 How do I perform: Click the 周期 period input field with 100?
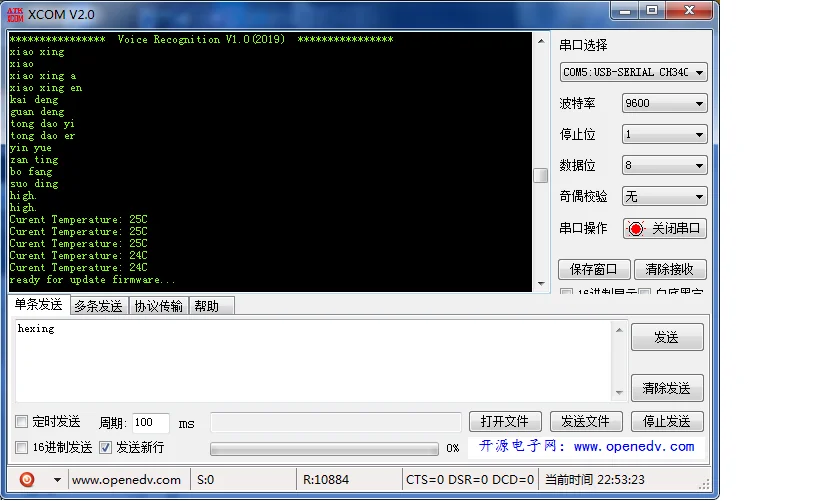click(151, 423)
